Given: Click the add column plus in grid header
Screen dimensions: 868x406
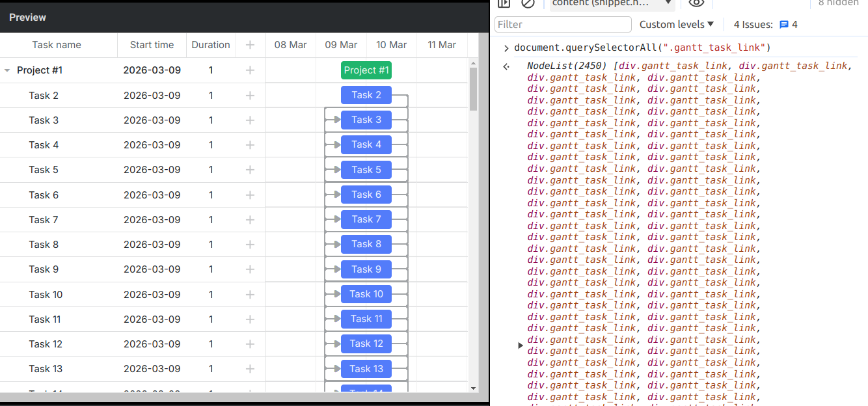Looking at the screenshot, I should point(250,45).
